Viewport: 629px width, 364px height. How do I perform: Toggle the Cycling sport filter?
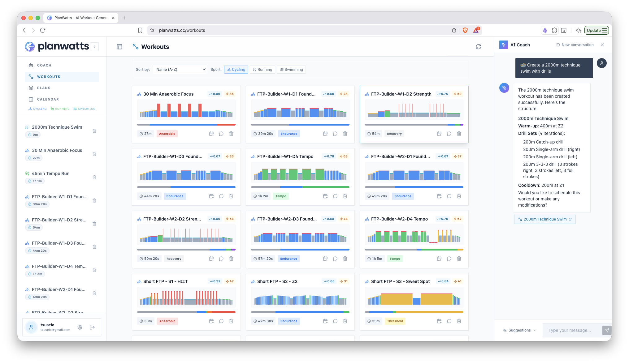coord(236,70)
